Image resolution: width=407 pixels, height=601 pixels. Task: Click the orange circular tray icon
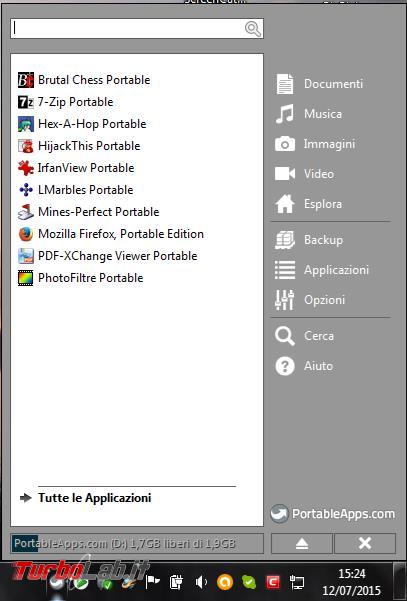225,582
